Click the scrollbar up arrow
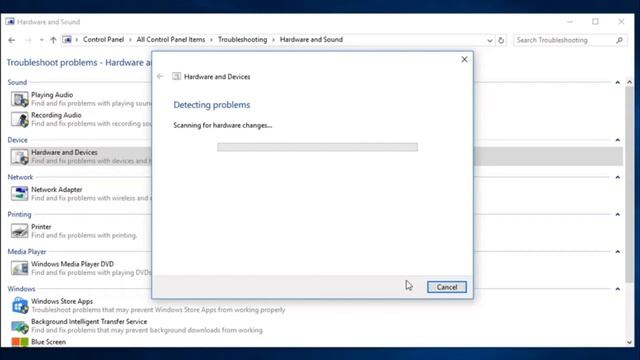Screen dimensions: 640x360 [629, 82]
